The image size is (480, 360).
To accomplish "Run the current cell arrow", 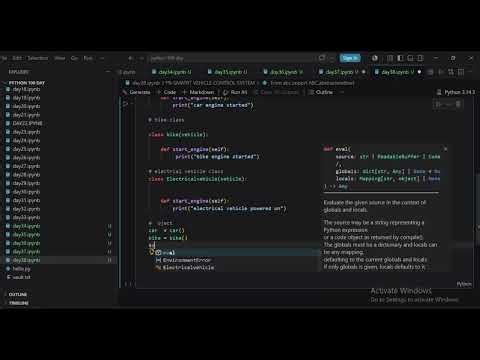I will (126, 104).
